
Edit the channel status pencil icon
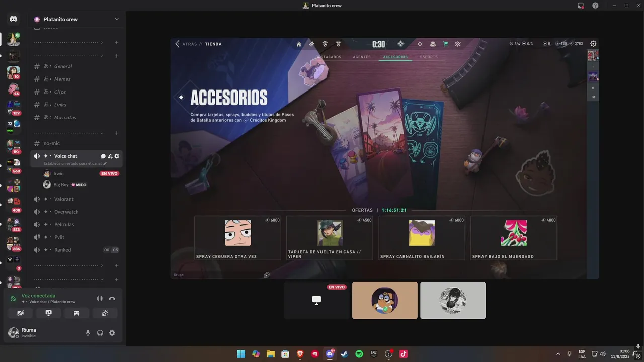click(105, 163)
